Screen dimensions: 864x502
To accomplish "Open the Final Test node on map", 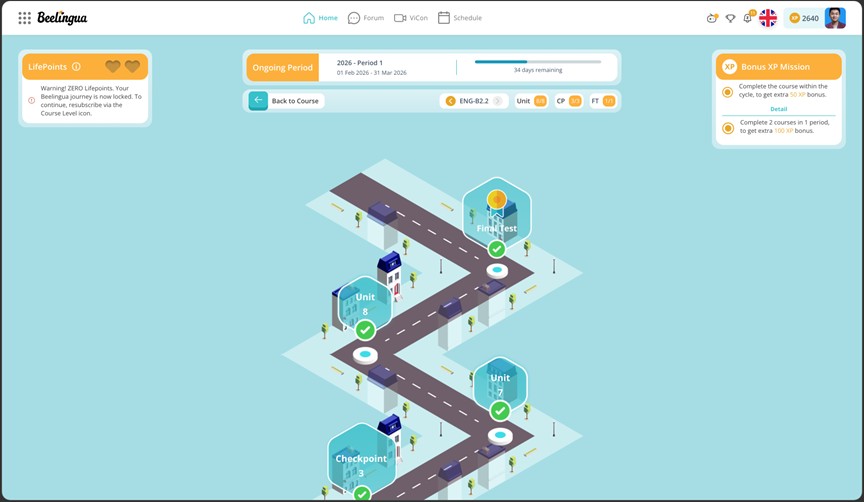I will tap(496, 212).
